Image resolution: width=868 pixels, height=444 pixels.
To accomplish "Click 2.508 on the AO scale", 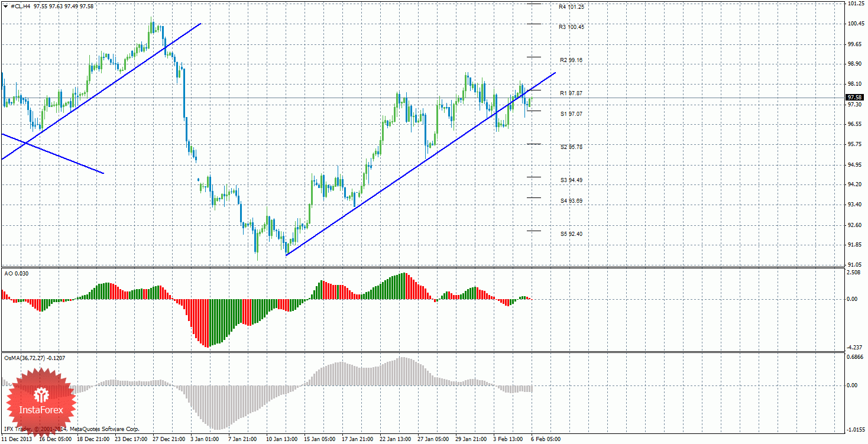I will (854, 273).
